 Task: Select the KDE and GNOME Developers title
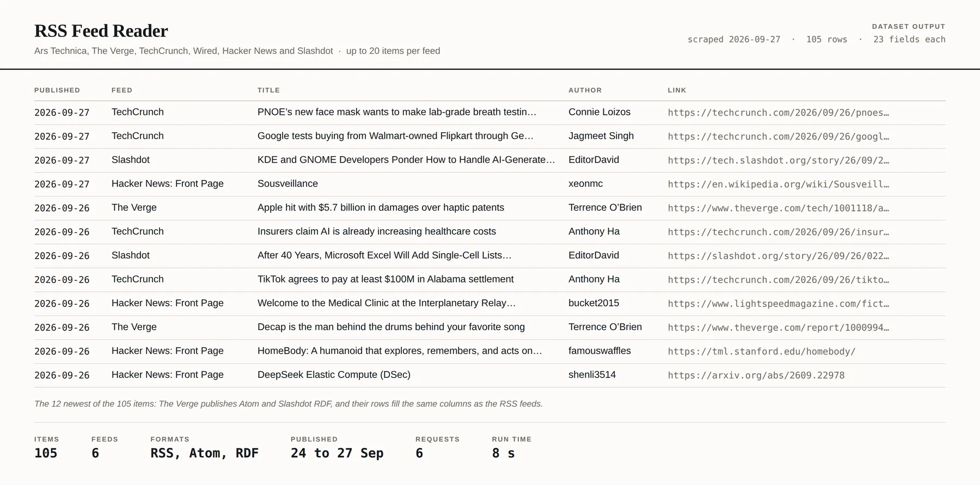pos(406,160)
